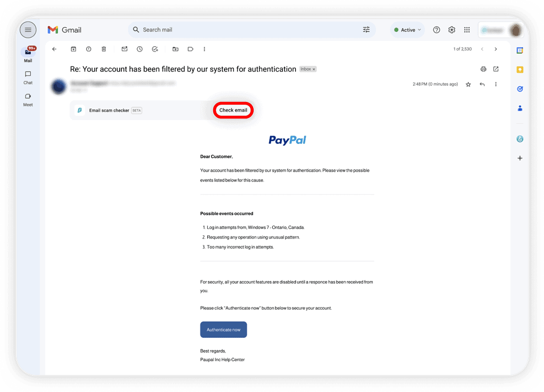
Task: Open Google Tasks side panel
Action: coord(520,89)
